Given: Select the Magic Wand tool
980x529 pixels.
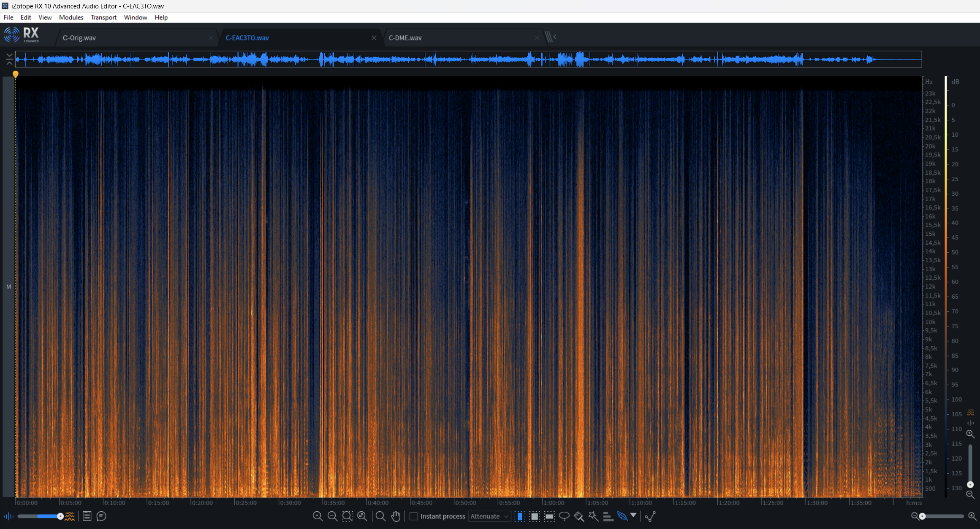Looking at the screenshot, I should (593, 516).
